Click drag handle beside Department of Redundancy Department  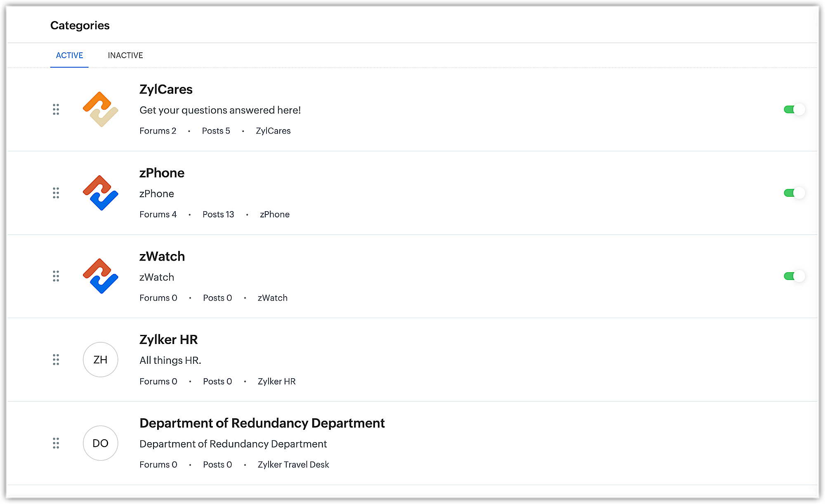click(56, 443)
